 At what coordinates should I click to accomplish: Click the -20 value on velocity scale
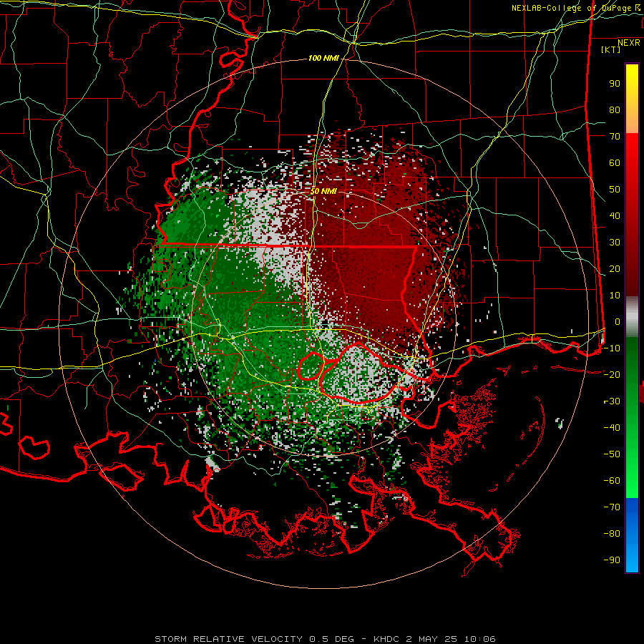tap(612, 374)
